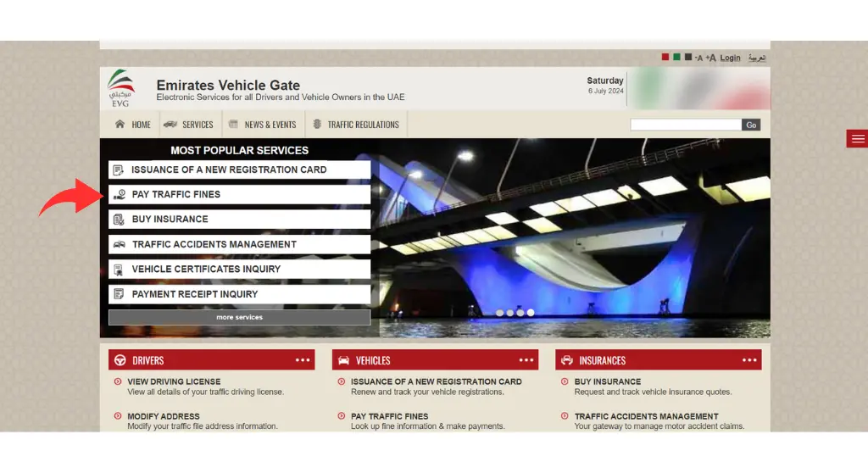Click in the site search field

[686, 125]
